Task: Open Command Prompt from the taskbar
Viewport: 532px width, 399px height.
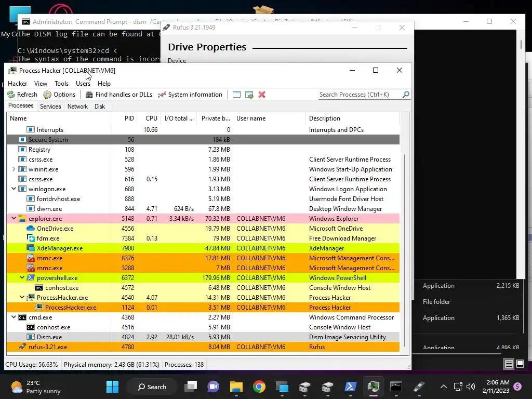Action: click(x=396, y=387)
